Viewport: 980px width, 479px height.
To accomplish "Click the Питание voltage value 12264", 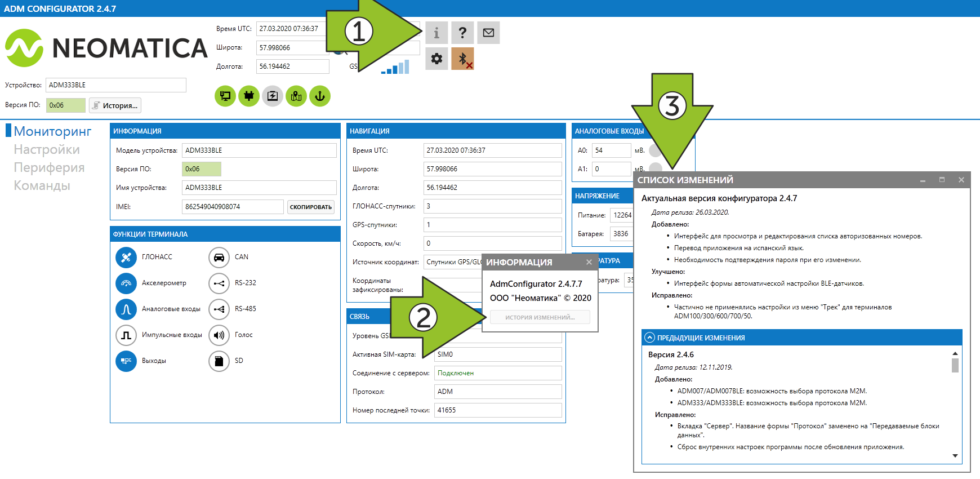I will click(x=622, y=215).
